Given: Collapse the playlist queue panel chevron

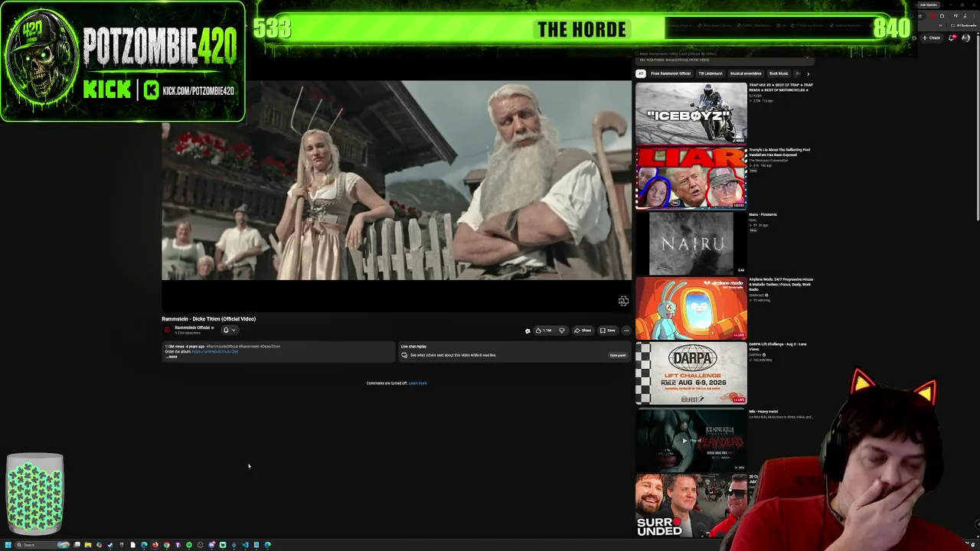Looking at the screenshot, I should tap(807, 57).
